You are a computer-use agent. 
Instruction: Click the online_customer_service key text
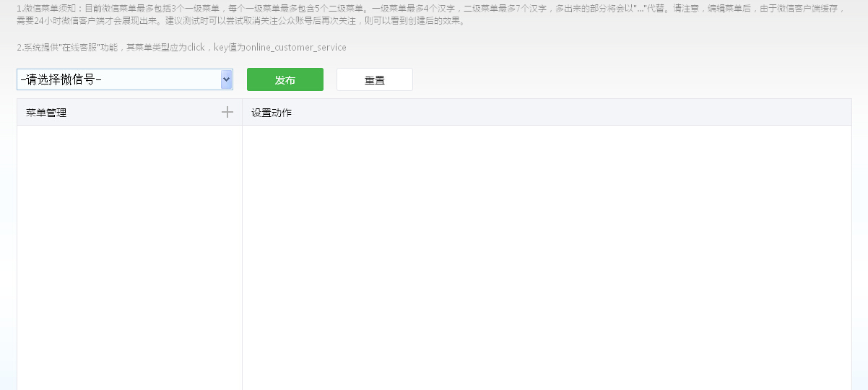296,48
